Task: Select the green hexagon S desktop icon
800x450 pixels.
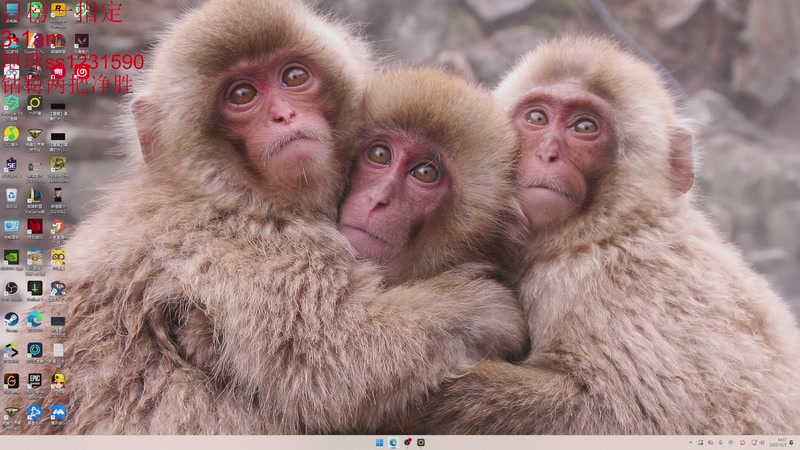Action: [11, 103]
